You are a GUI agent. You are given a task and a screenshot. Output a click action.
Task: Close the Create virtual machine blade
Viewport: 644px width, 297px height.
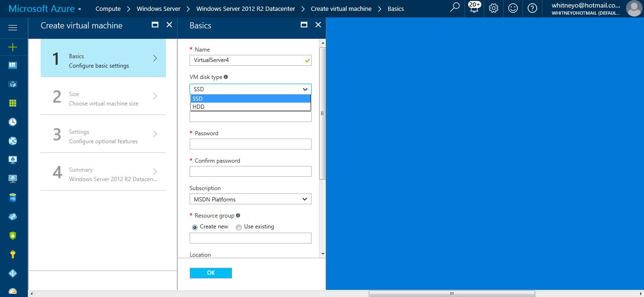169,25
